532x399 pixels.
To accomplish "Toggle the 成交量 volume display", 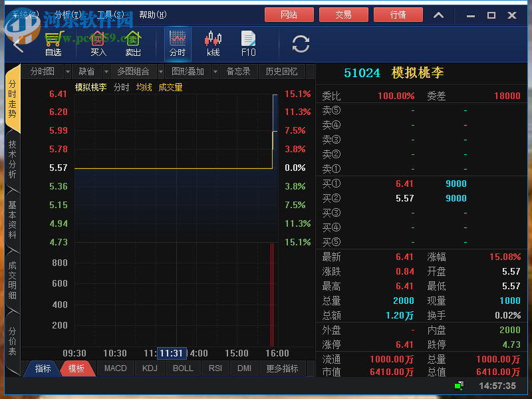I will [x=170, y=86].
